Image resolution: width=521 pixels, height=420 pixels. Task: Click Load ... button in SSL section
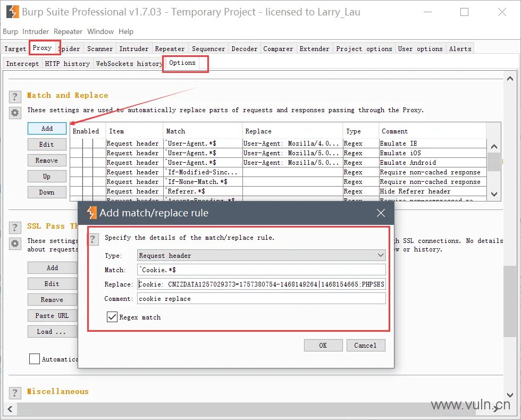pyautogui.click(x=52, y=332)
